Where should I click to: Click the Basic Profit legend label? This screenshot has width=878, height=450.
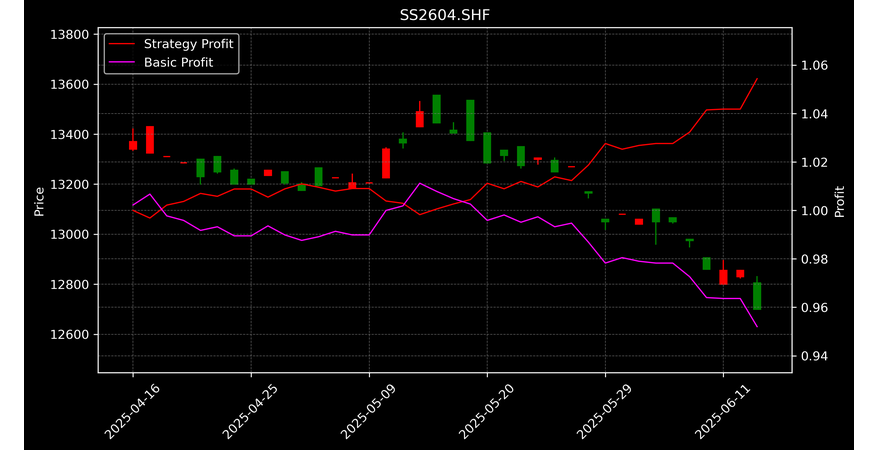click(x=179, y=62)
